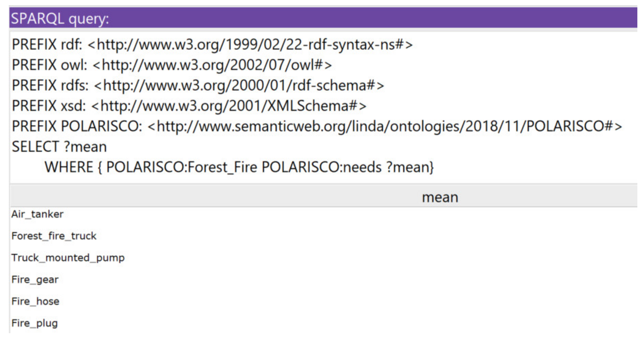Select the Fire_gear result row
Image resolution: width=644 pixels, height=342 pixels.
pyautogui.click(x=35, y=279)
